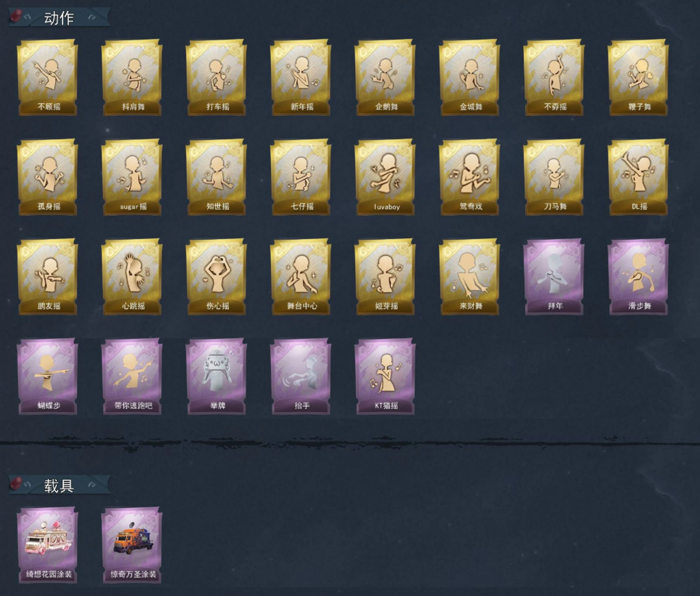Pick the 来财舞 gold action card
700x596 pixels.
[x=470, y=277]
